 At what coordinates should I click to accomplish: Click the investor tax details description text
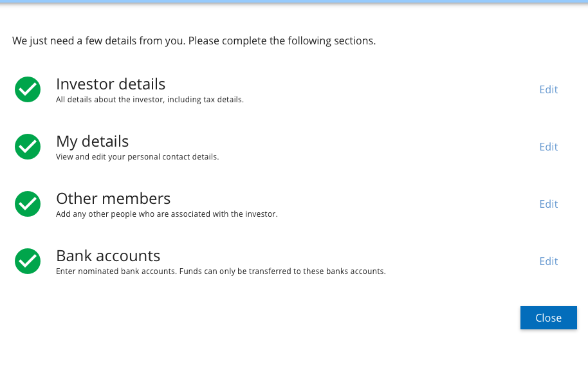pos(150,100)
